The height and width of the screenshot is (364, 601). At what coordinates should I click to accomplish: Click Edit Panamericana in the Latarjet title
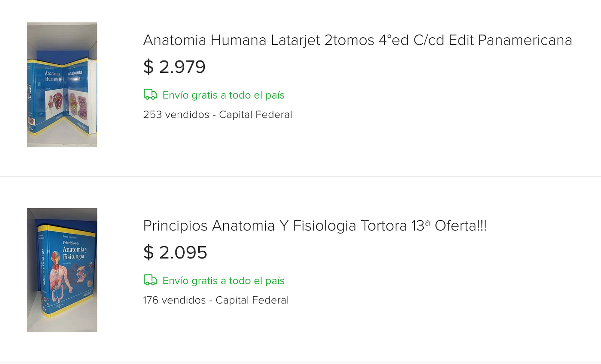click(510, 40)
